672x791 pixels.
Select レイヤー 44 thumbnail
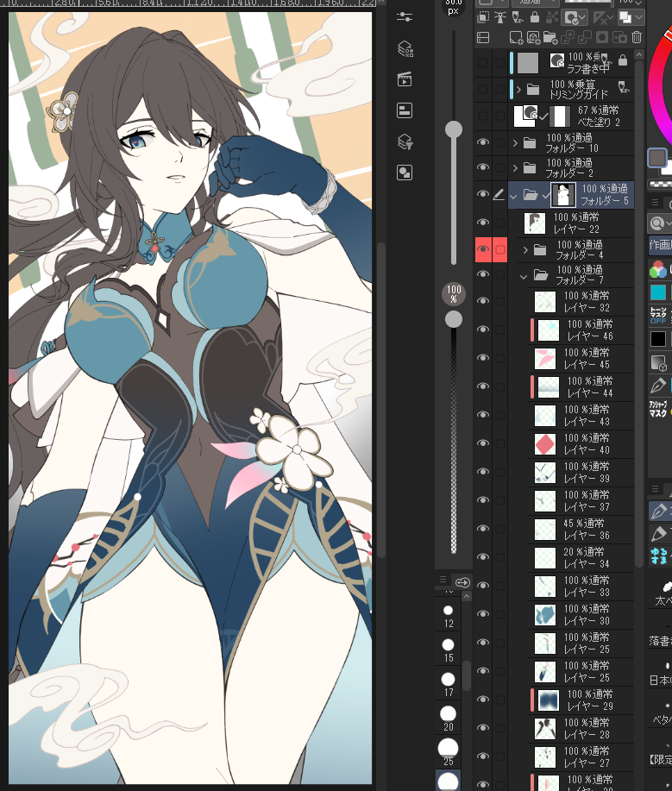coord(549,387)
